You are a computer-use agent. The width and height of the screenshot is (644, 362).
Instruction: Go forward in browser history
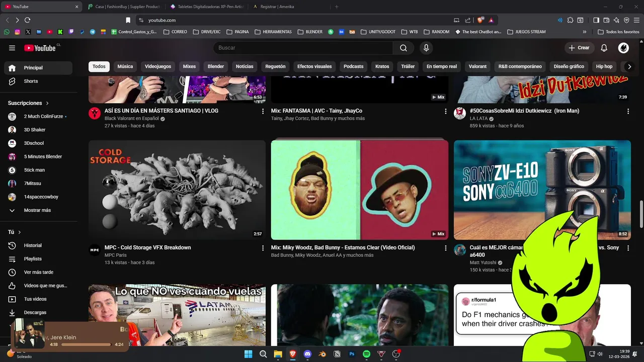17,20
